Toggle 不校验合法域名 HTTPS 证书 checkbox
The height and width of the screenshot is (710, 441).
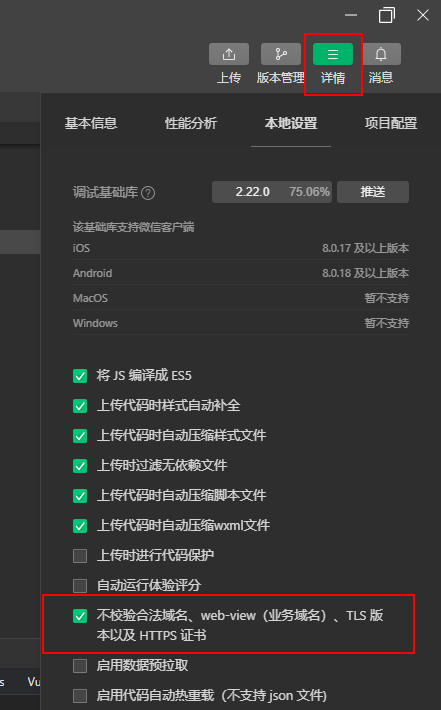(80, 616)
